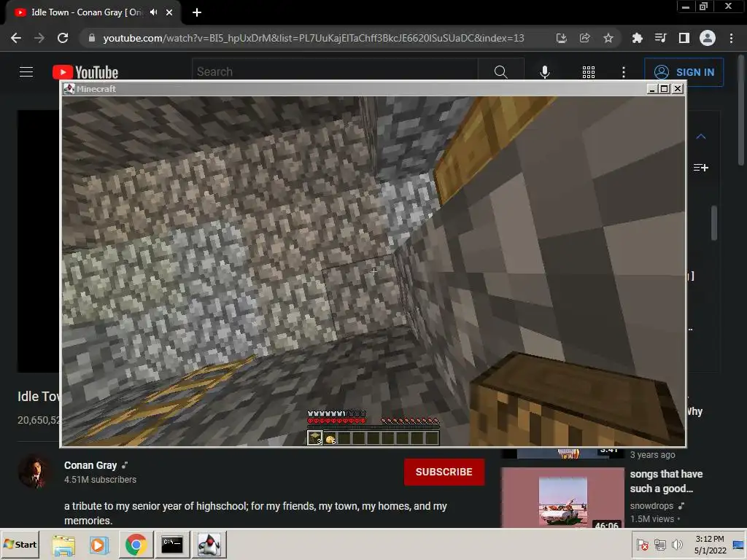Bookmark this page with the star icon
This screenshot has width=747, height=560.
[608, 38]
